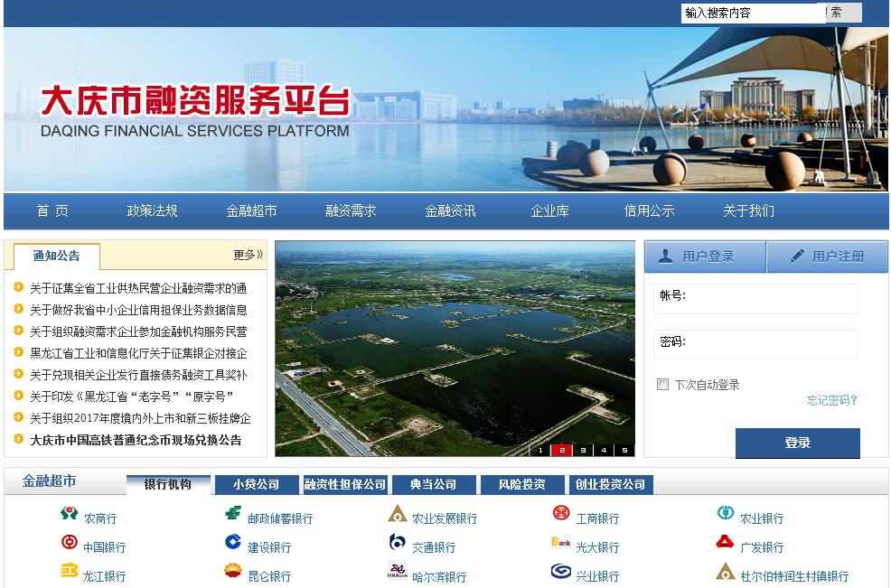
Task: Open notice 关于做好我省中小企业信用担保业务数据信息
Action: click(138, 310)
